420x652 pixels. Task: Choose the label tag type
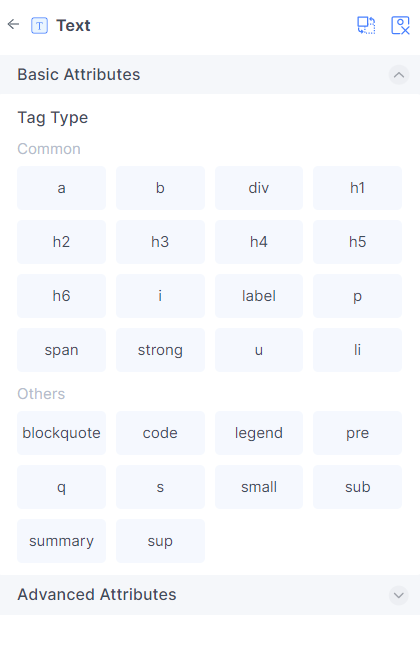tap(259, 296)
